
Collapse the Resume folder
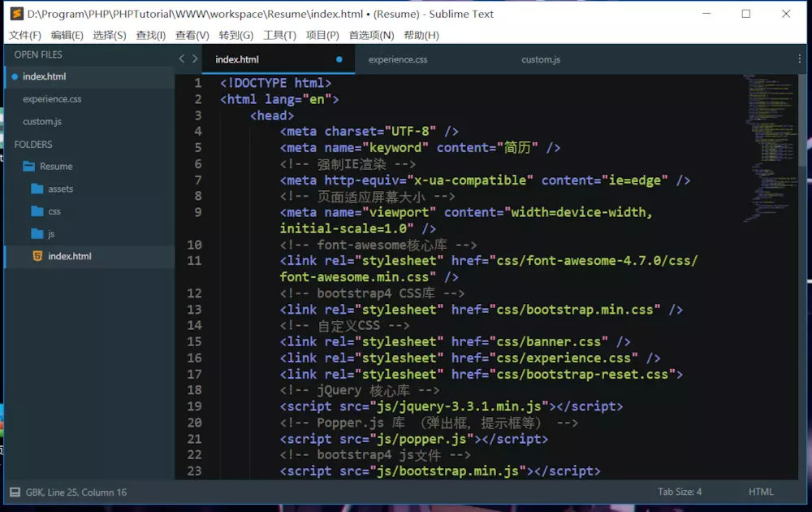(x=56, y=167)
